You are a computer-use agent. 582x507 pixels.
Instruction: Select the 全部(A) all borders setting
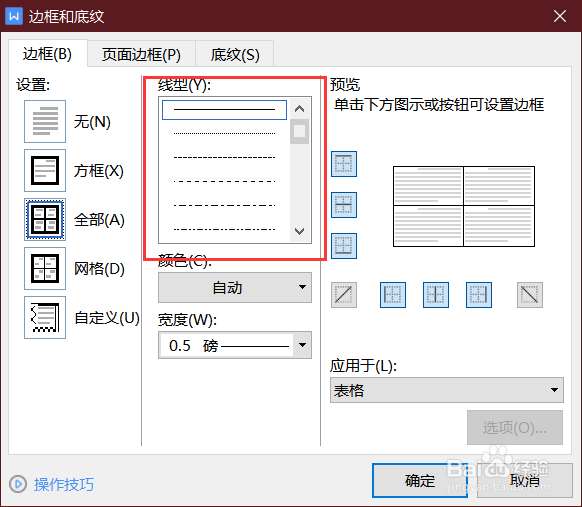coord(45,219)
